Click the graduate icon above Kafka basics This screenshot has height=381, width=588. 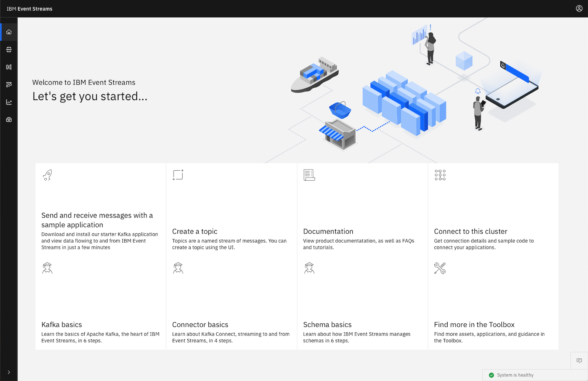(47, 268)
